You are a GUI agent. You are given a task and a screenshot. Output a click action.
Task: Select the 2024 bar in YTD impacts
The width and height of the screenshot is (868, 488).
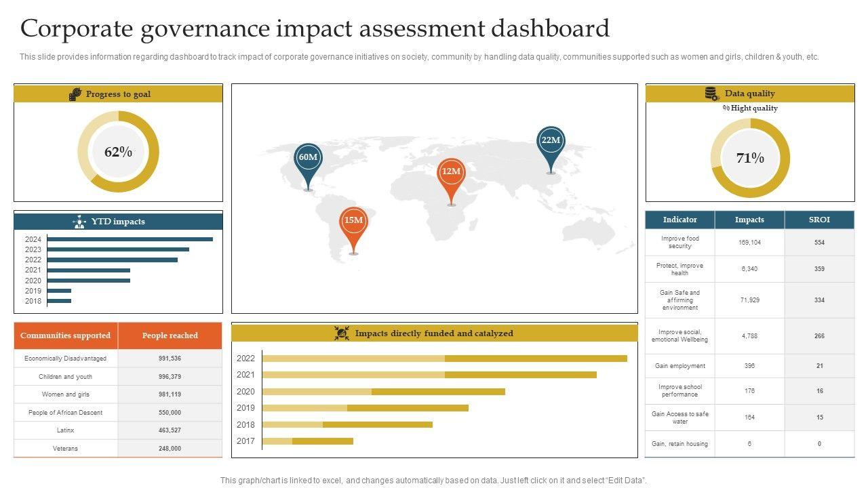[130, 239]
